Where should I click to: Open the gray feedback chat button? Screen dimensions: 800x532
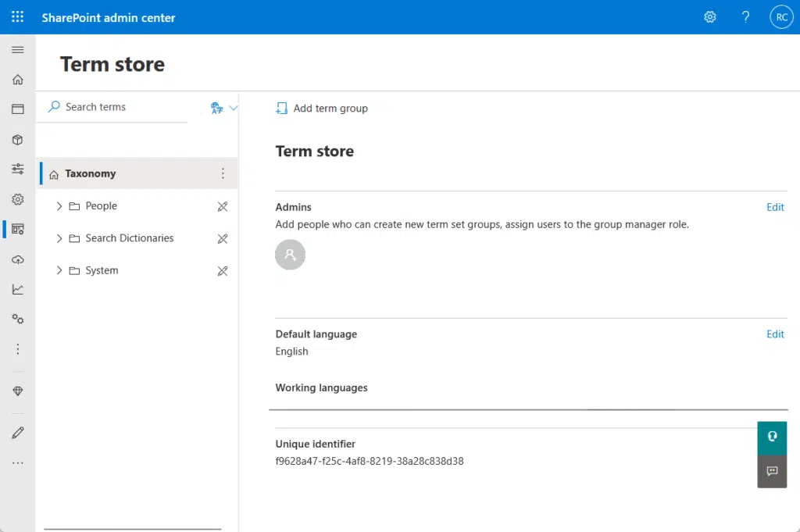[x=772, y=471]
